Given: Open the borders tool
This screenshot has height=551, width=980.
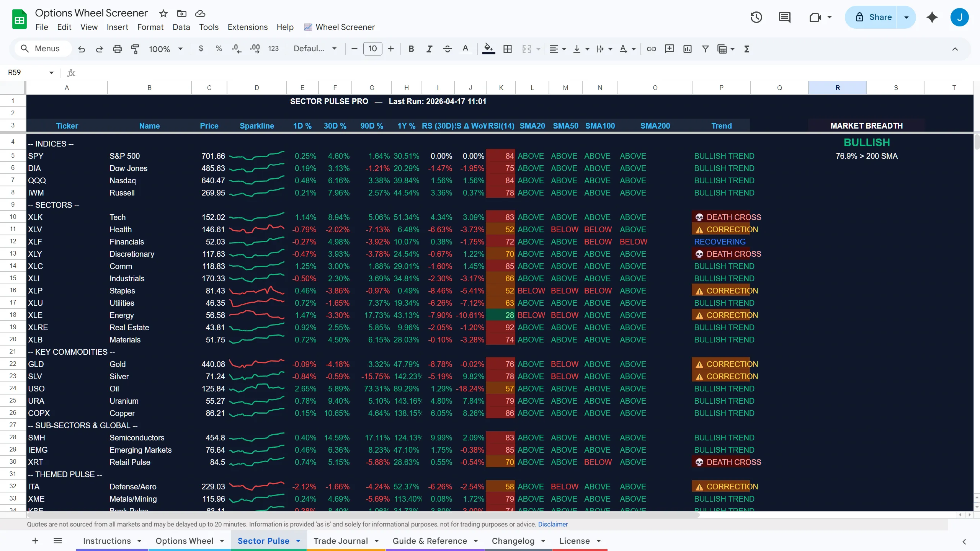Looking at the screenshot, I should point(508,49).
